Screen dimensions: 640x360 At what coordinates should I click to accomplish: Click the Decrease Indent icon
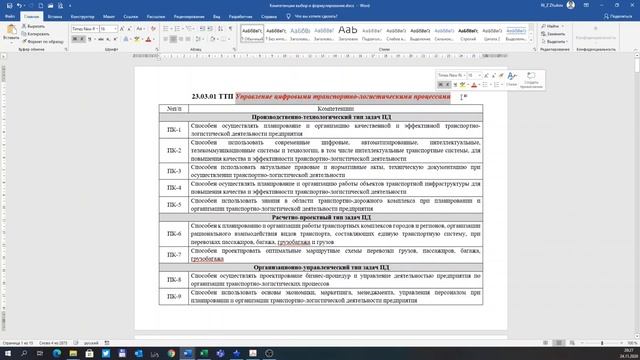pyautogui.click(x=202, y=29)
